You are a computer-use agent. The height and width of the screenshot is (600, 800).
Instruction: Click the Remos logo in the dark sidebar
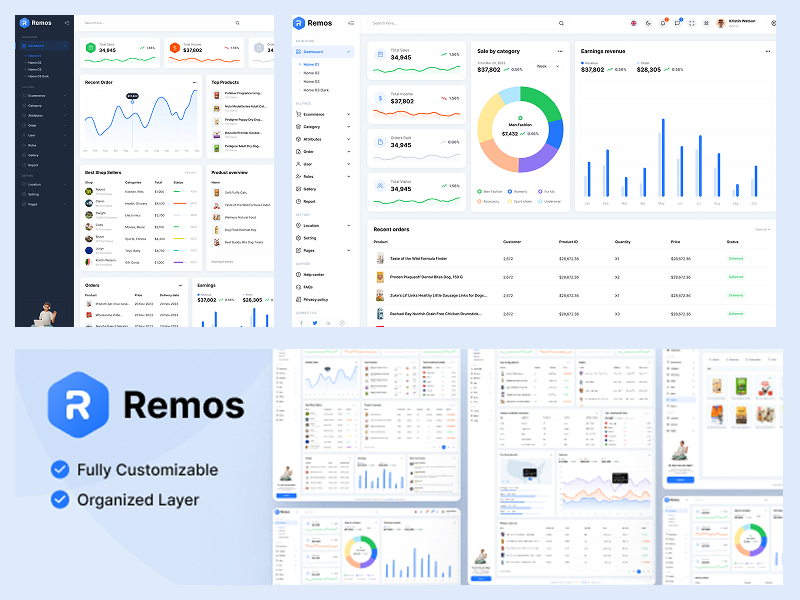(36, 22)
